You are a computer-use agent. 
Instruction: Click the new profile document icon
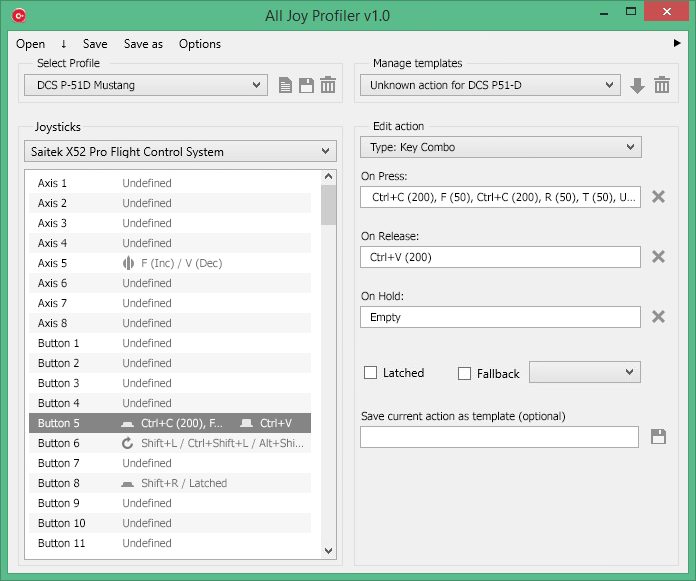[286, 86]
